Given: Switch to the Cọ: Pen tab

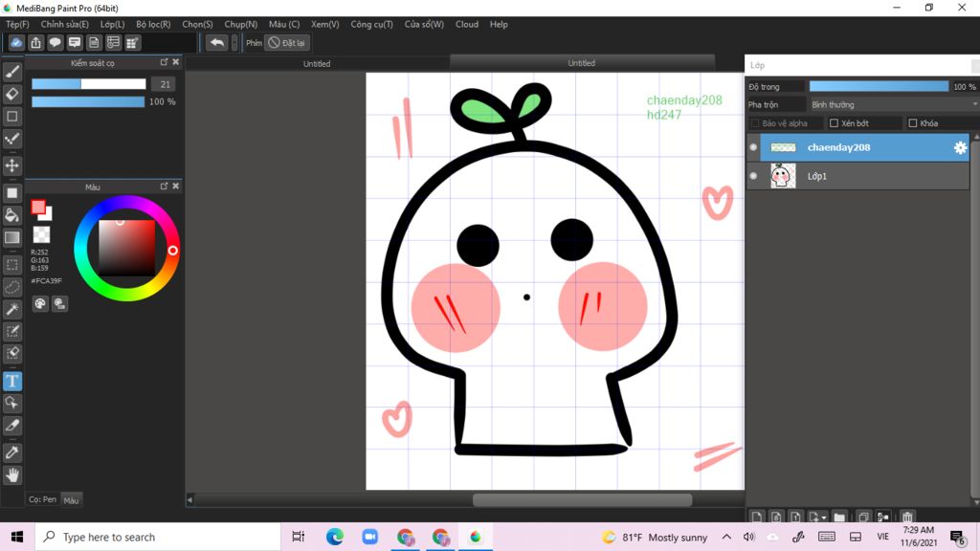Looking at the screenshot, I should (42, 499).
